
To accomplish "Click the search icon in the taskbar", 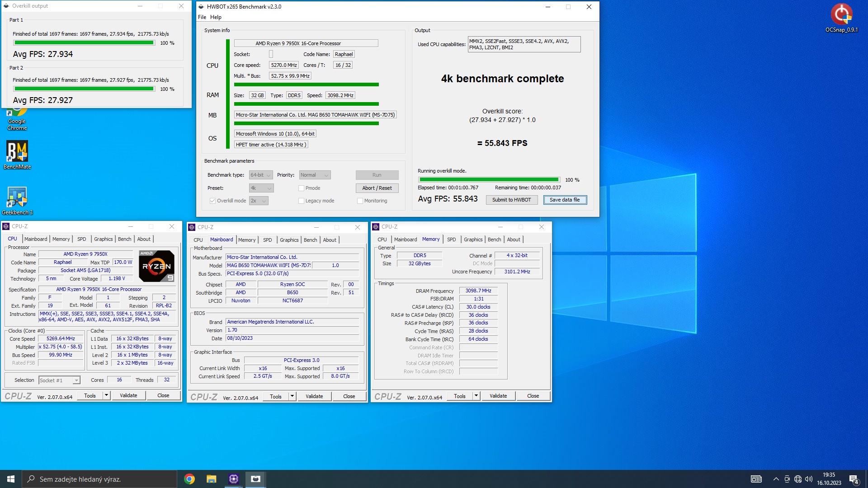I will (31, 479).
